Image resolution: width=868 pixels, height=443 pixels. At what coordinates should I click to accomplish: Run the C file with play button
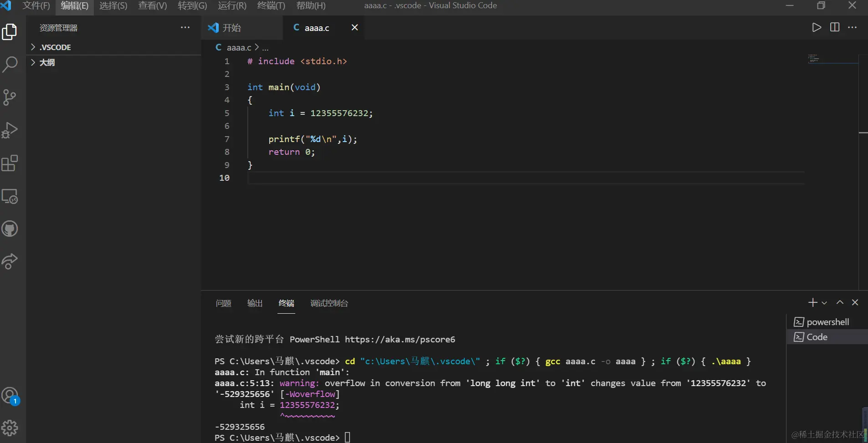[817, 27]
